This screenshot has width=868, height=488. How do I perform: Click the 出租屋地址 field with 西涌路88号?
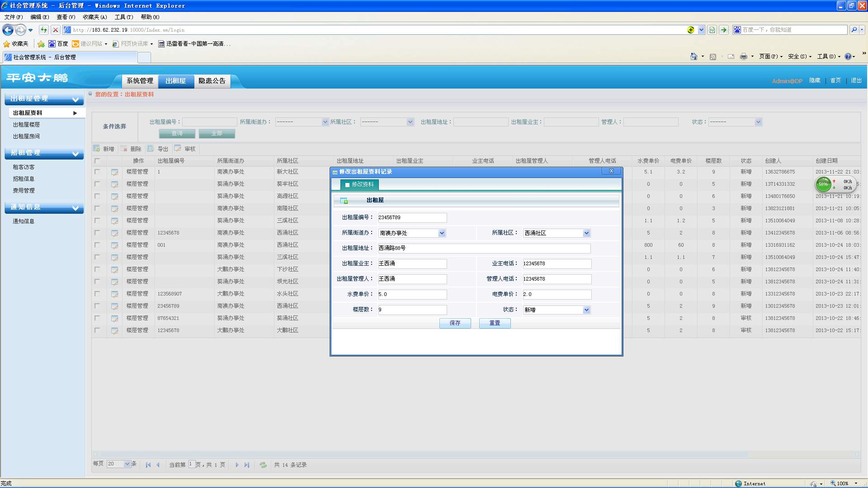coord(484,248)
